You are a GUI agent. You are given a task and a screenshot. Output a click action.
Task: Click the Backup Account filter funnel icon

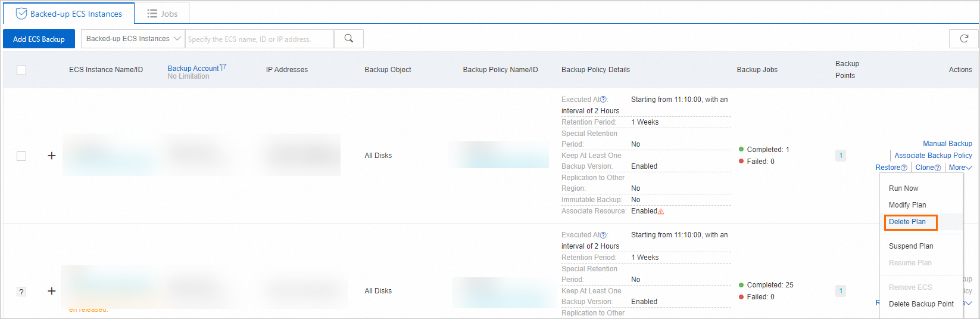(x=223, y=68)
